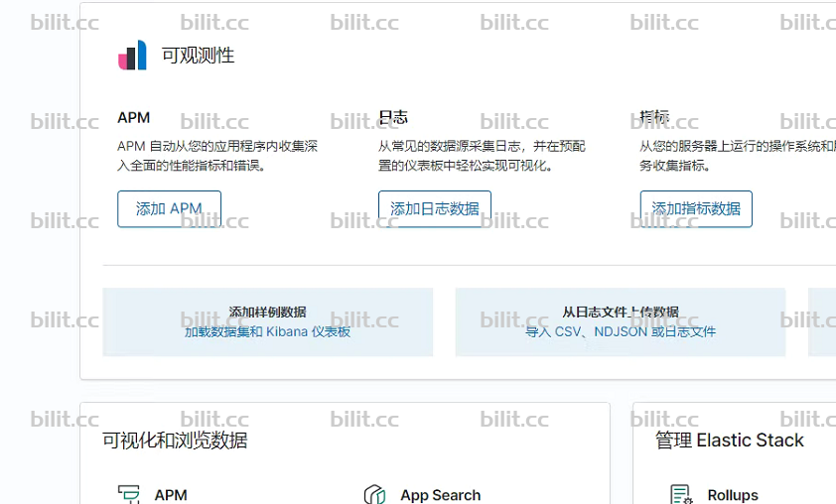Click the Observability bar chart logo
This screenshot has height=504, width=836.
[x=132, y=55]
